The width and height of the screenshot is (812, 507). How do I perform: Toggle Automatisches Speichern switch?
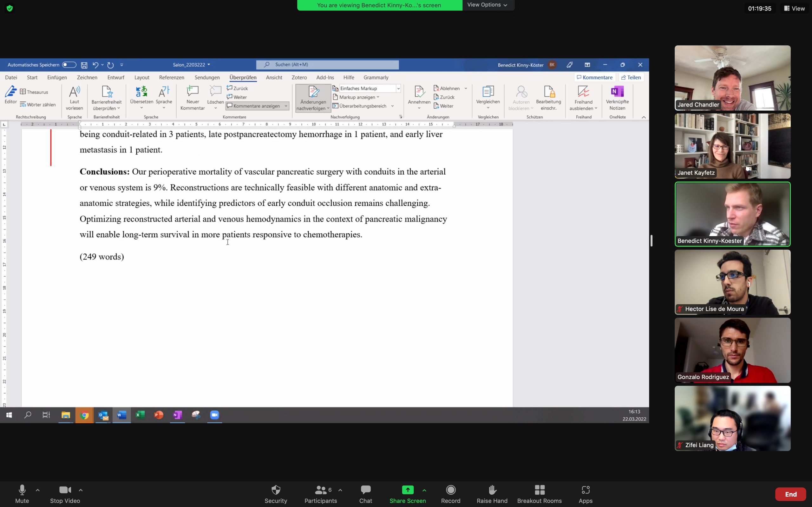[x=69, y=65]
